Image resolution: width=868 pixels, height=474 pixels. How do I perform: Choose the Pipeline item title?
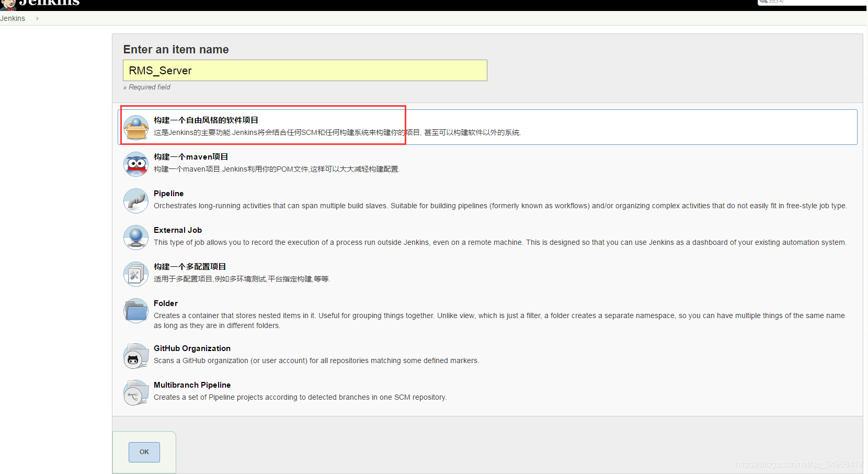tap(168, 194)
